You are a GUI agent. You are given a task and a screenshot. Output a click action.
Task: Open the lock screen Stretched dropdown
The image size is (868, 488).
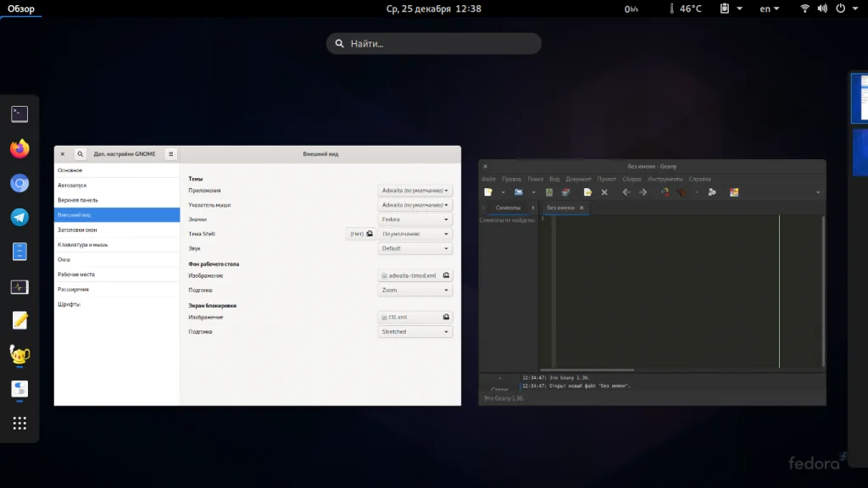coord(415,331)
